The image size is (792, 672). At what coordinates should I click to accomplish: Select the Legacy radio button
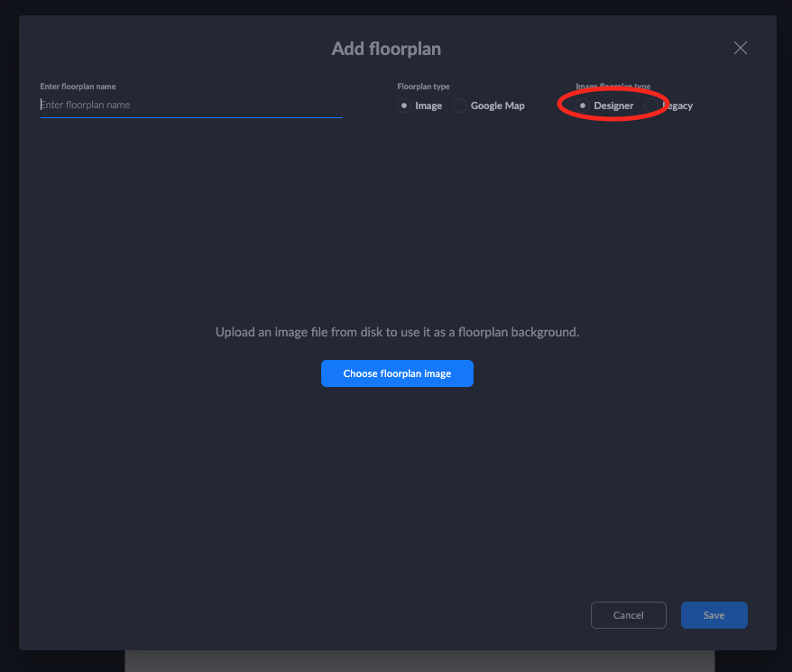651,106
